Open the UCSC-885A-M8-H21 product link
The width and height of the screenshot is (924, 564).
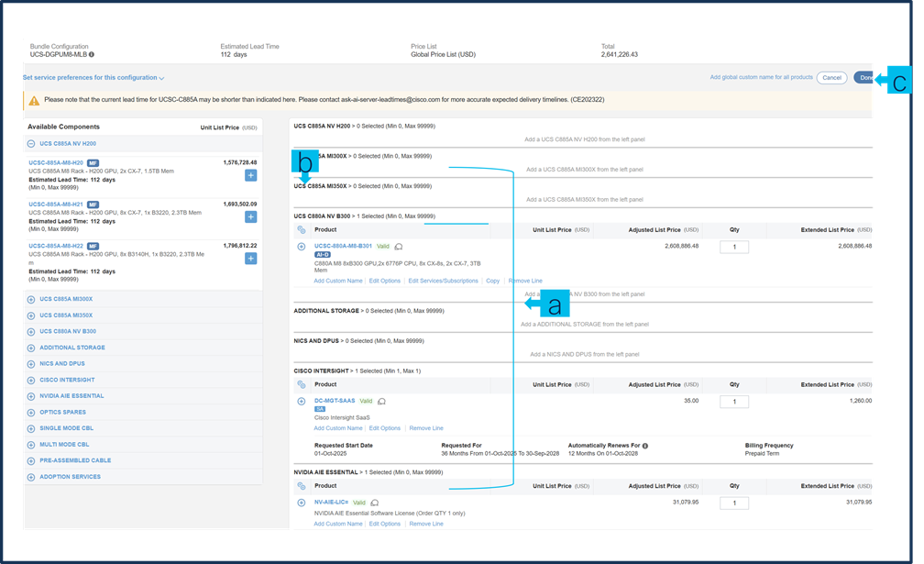point(56,205)
